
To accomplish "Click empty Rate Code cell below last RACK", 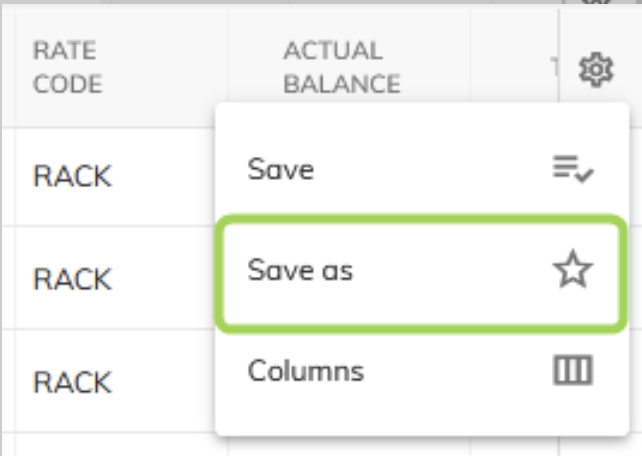I will [x=72, y=445].
